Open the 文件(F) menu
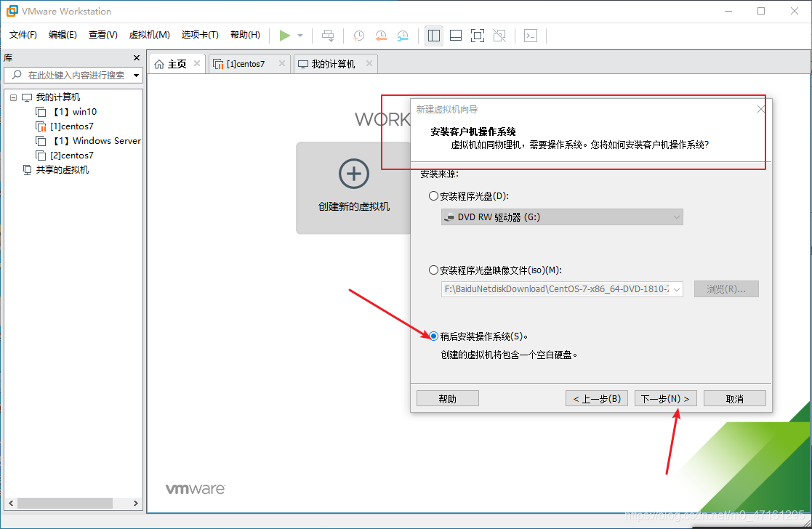Viewport: 812px width, 529px height. pos(23,35)
